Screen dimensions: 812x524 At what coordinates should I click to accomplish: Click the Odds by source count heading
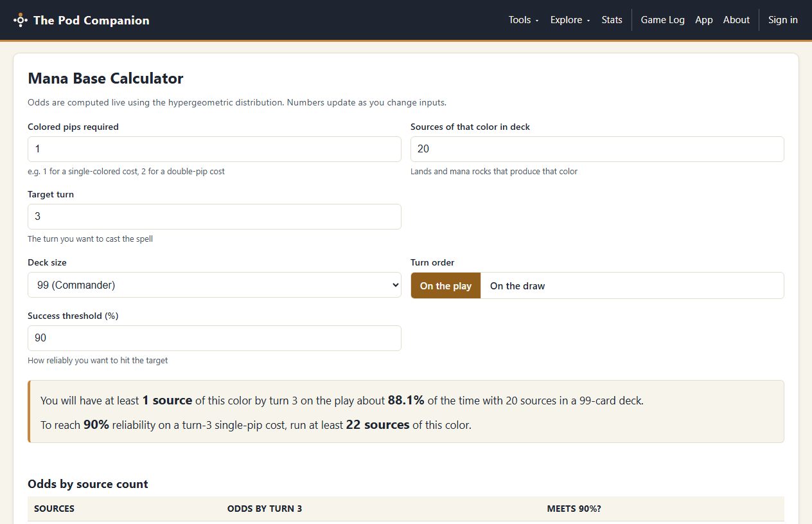(88, 484)
